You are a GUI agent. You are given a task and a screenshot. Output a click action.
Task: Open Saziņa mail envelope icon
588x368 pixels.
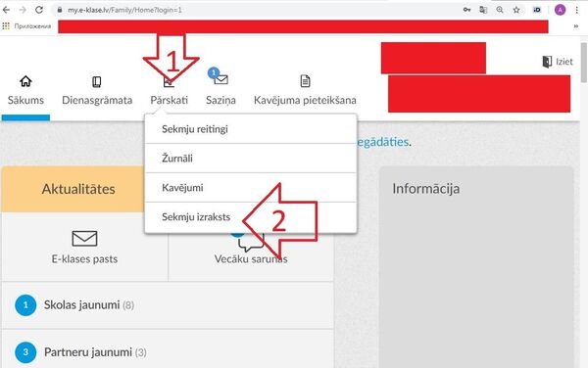(220, 79)
